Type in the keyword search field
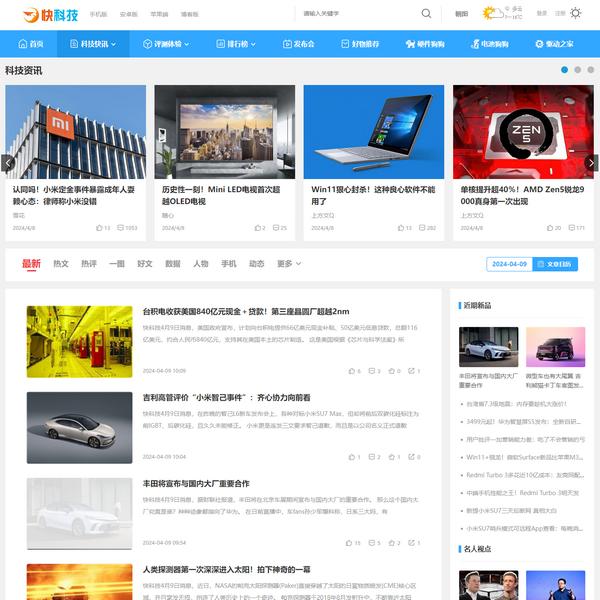 click(355, 14)
